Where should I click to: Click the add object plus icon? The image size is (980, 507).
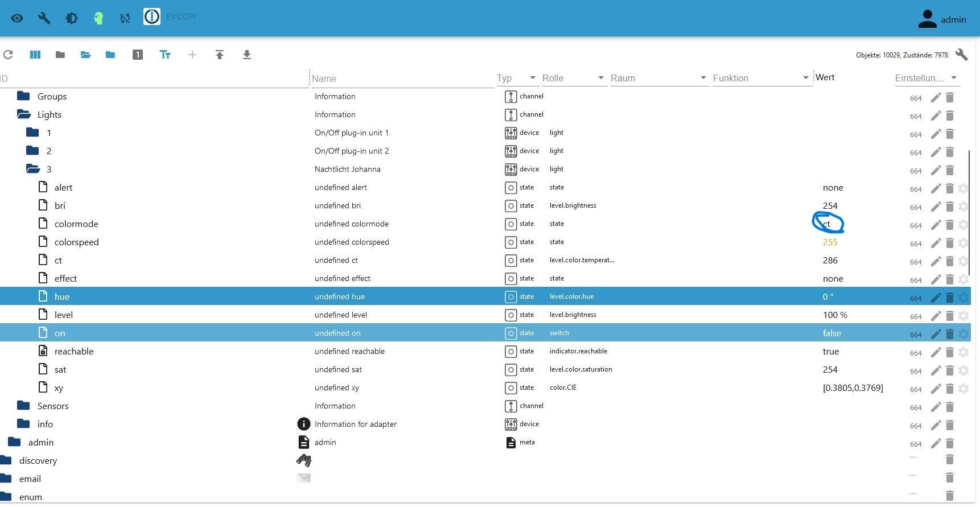(x=192, y=55)
